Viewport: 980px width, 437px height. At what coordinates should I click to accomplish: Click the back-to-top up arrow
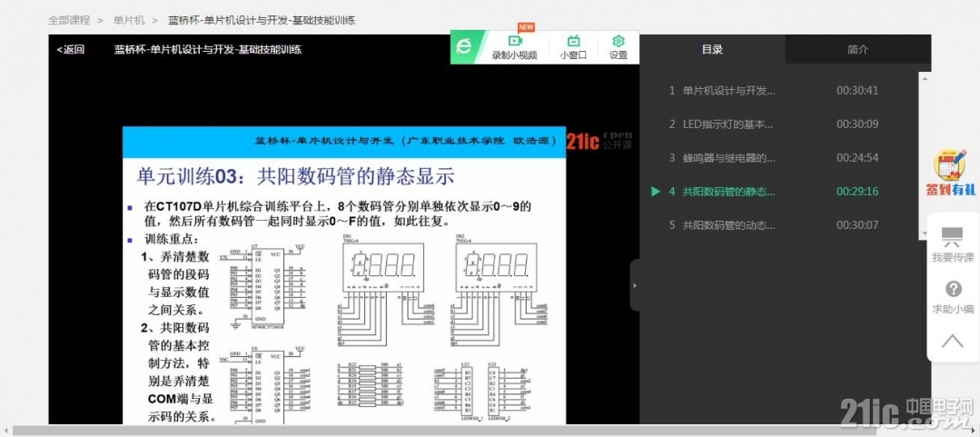(953, 341)
